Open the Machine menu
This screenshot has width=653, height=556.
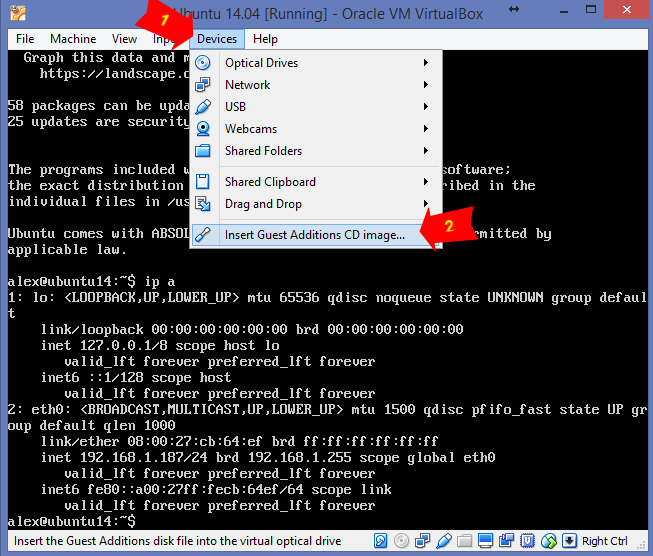(x=73, y=39)
